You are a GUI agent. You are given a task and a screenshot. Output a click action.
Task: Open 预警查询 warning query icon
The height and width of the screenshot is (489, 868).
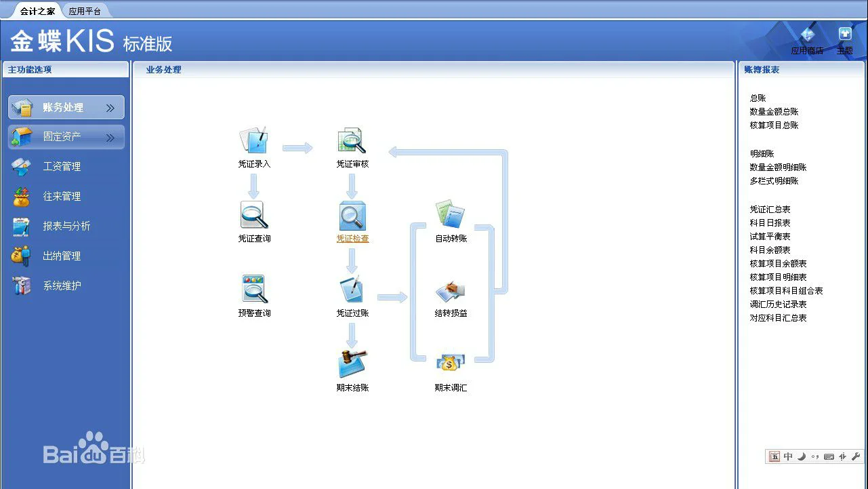(x=254, y=290)
